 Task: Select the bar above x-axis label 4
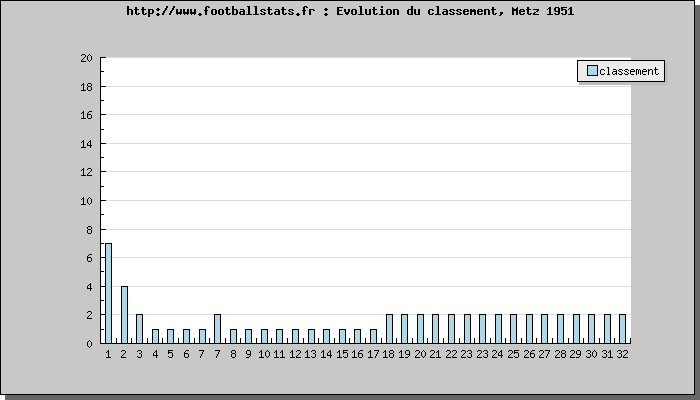tap(155, 336)
